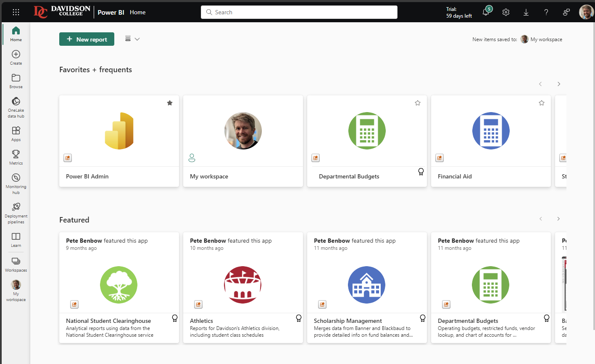The height and width of the screenshot is (364, 595).
Task: Click endorsement ribbon on Athletics card
Action: pos(299,318)
